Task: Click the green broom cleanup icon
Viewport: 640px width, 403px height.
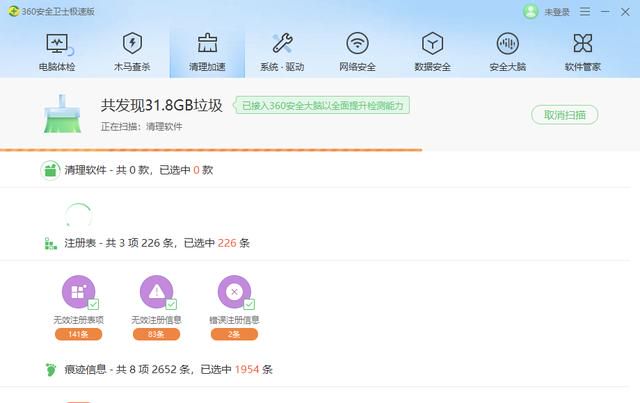Action: pyautogui.click(x=62, y=114)
